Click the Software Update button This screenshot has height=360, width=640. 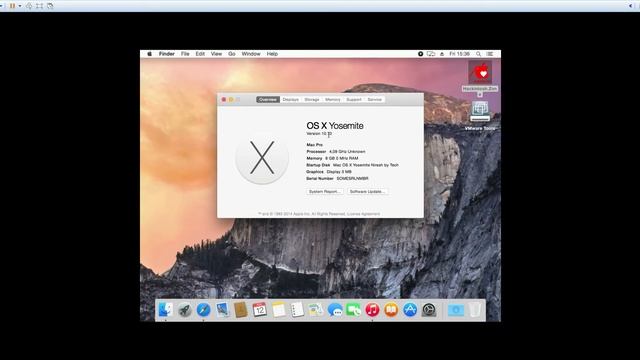367,191
